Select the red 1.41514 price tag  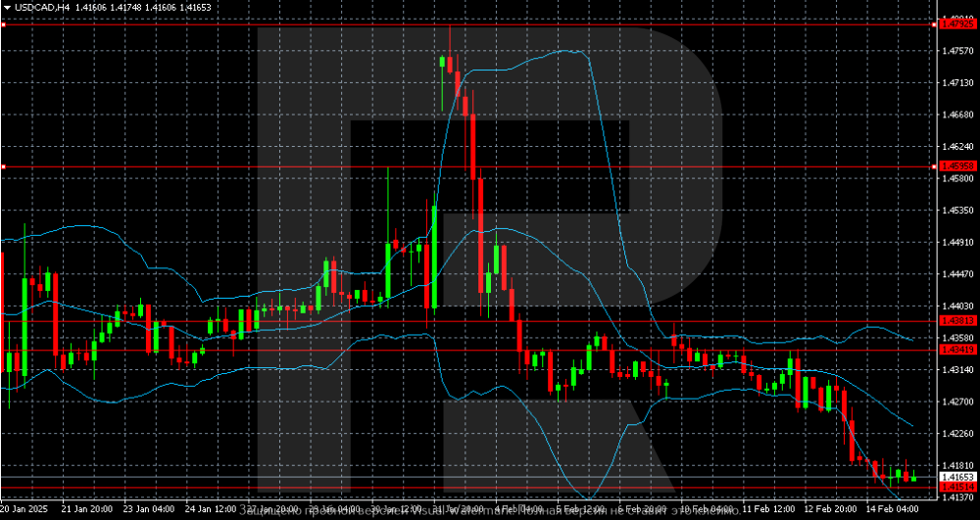pos(955,487)
